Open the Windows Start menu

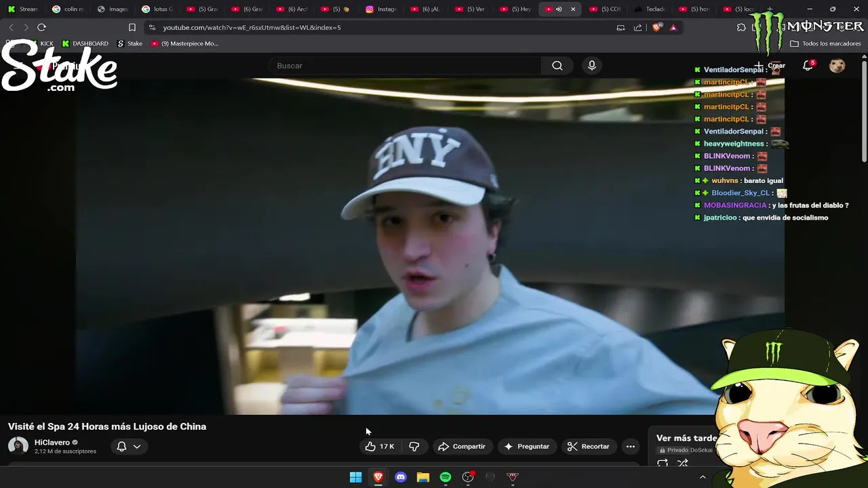point(355,477)
